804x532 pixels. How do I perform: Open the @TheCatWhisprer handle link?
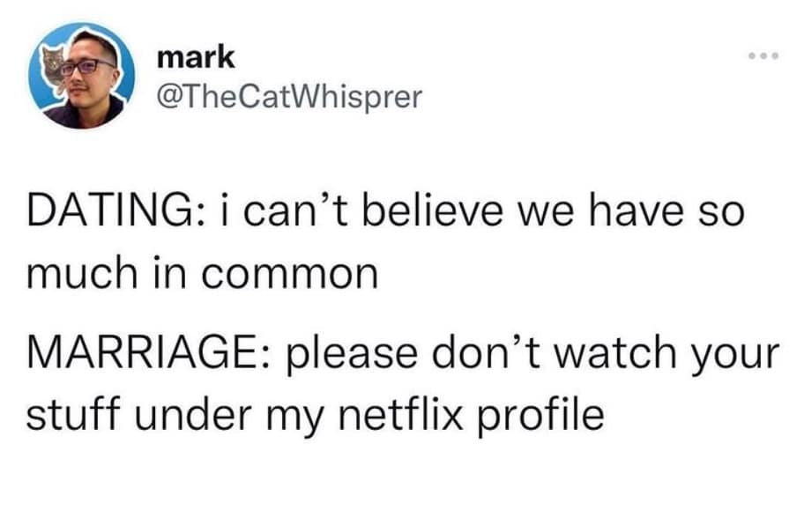tap(289, 96)
